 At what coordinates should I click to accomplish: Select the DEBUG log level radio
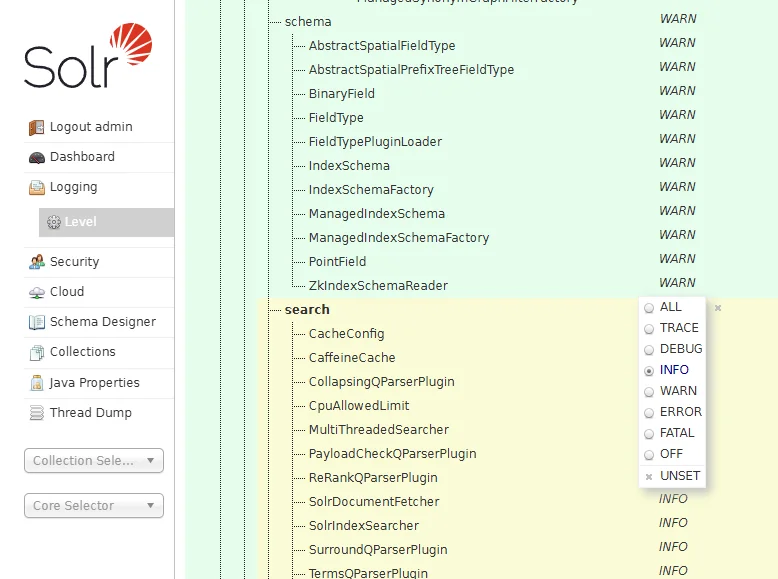tap(649, 350)
